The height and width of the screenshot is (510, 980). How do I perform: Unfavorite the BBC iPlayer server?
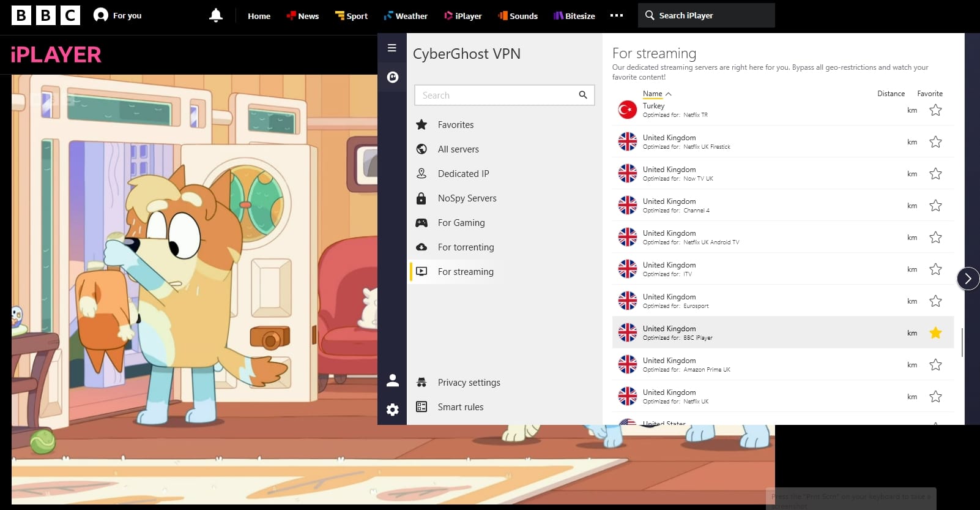[935, 333]
